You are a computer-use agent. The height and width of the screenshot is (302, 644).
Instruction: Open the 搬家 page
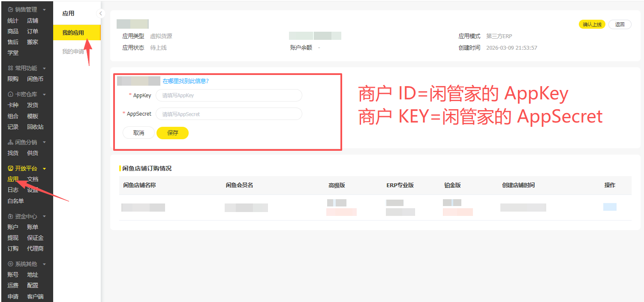click(33, 42)
